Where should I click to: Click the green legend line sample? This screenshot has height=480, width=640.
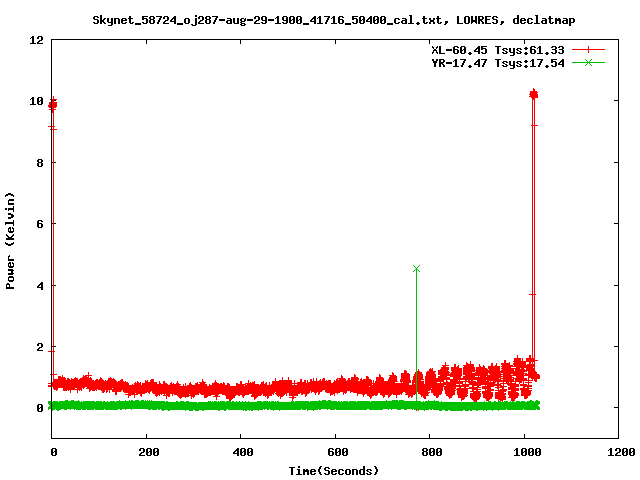click(588, 62)
